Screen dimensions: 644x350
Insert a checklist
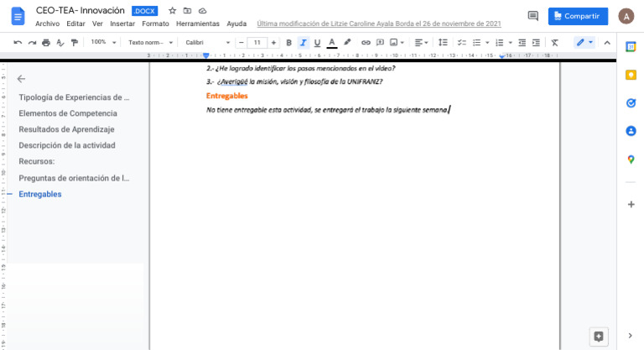(x=462, y=42)
